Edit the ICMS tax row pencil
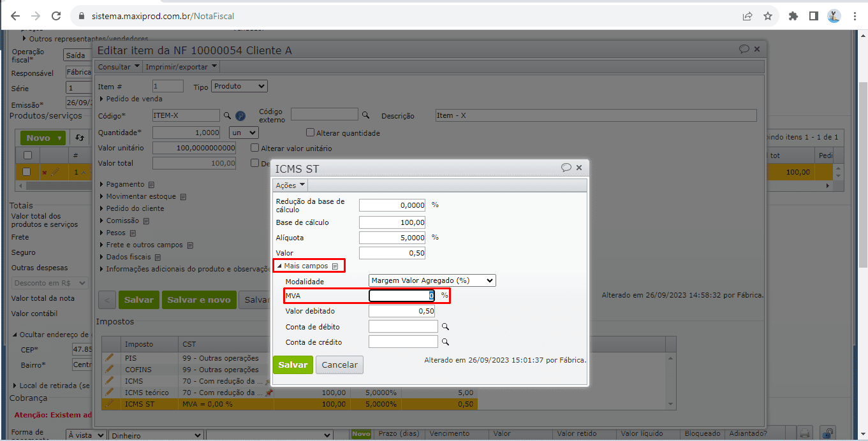This screenshot has height=441, width=868. (110, 380)
